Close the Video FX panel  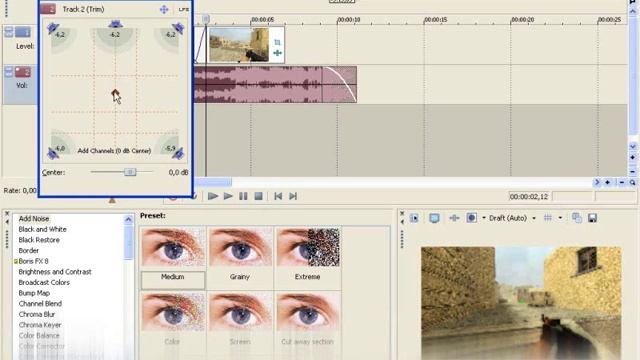(7, 213)
